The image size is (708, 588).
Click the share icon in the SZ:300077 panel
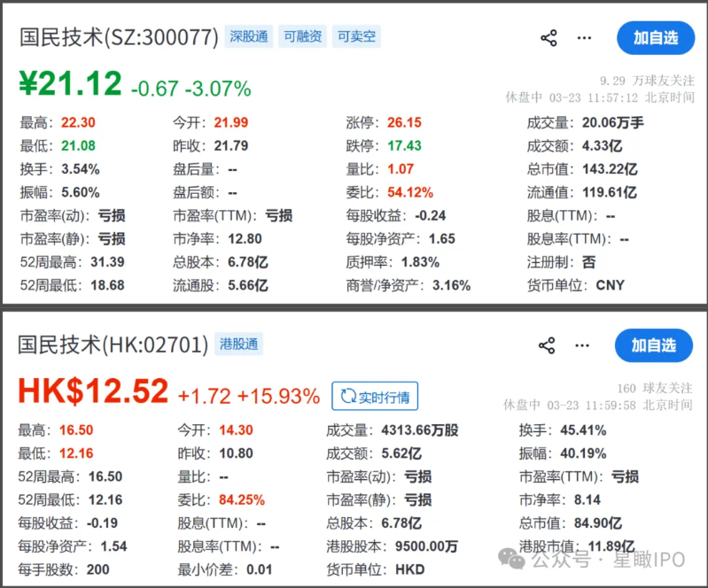(x=549, y=38)
